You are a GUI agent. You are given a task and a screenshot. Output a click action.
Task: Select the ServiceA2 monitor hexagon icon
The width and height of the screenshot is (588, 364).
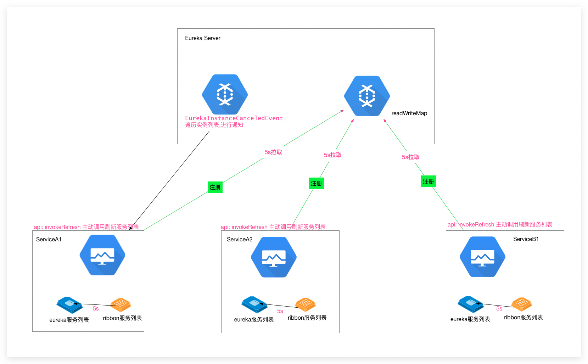click(x=274, y=257)
